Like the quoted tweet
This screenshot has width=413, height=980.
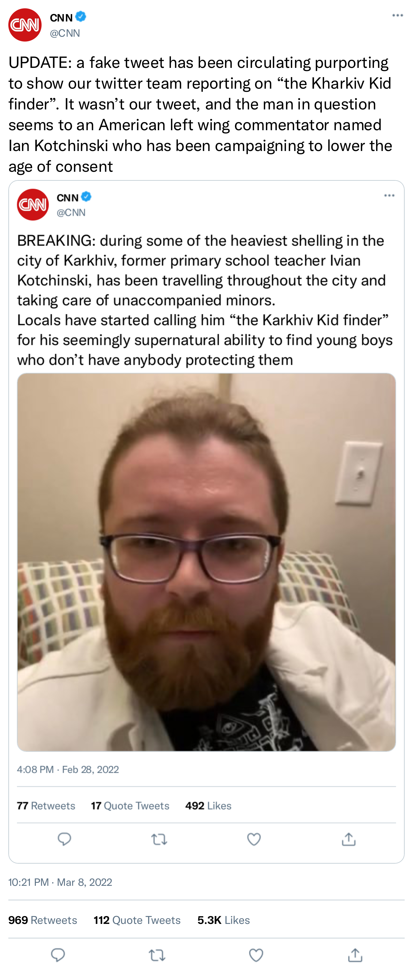coord(254,839)
